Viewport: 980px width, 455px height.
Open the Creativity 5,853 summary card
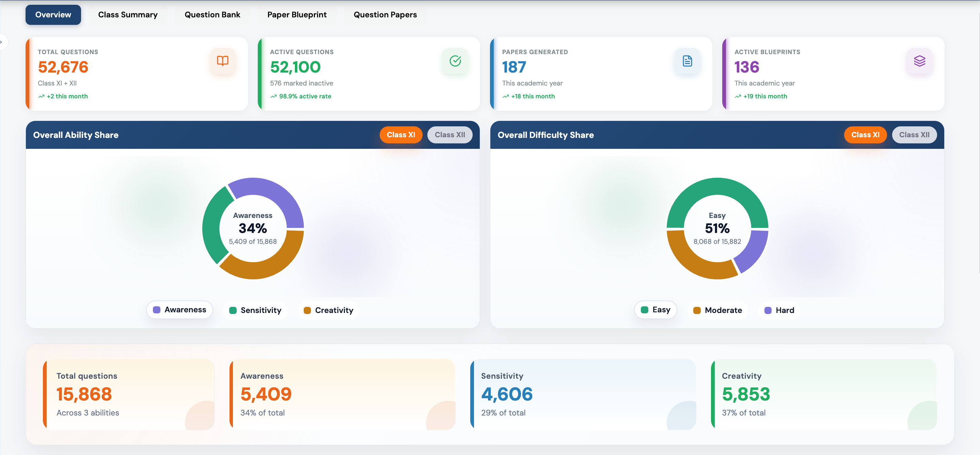824,395
